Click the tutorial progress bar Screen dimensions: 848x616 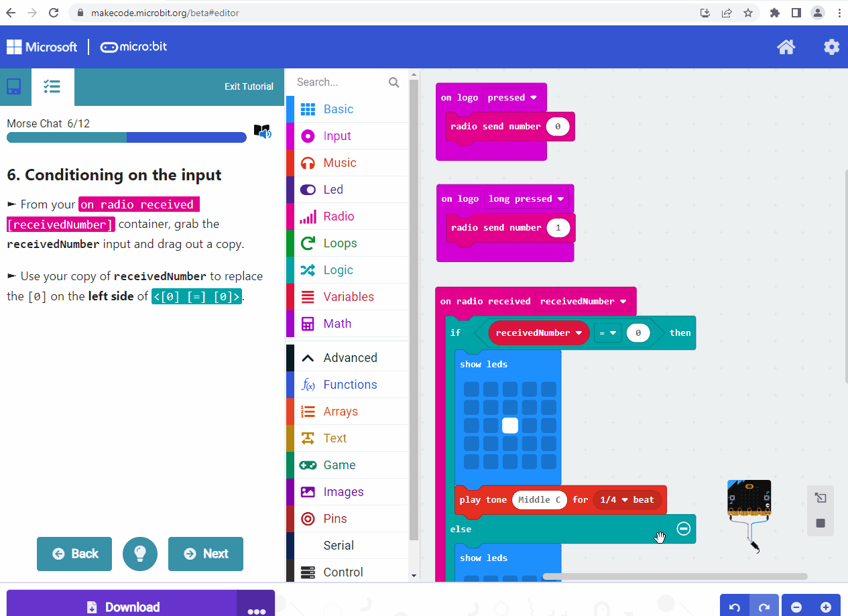[126, 137]
